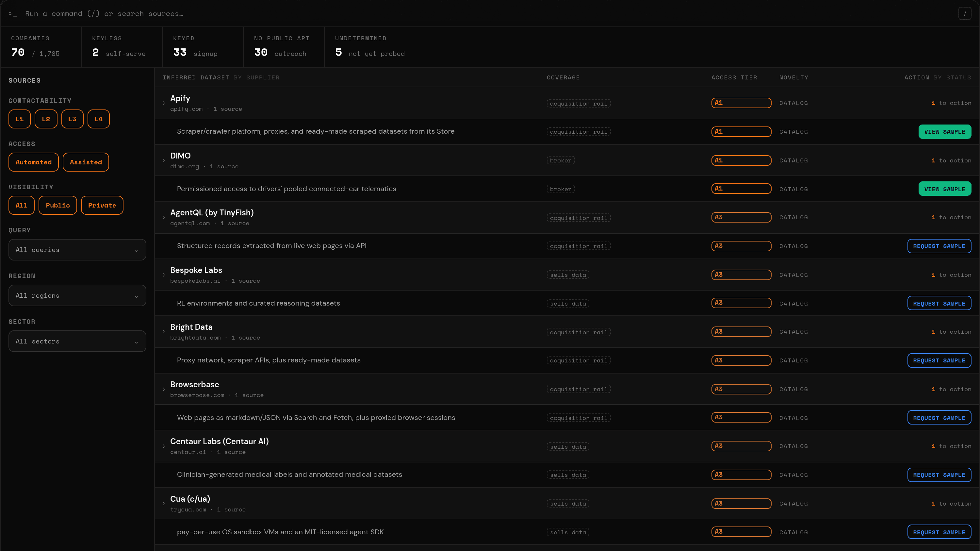Viewport: 980px width, 551px height.
Task: View sample for DIMO connected-car telematics
Action: click(945, 189)
